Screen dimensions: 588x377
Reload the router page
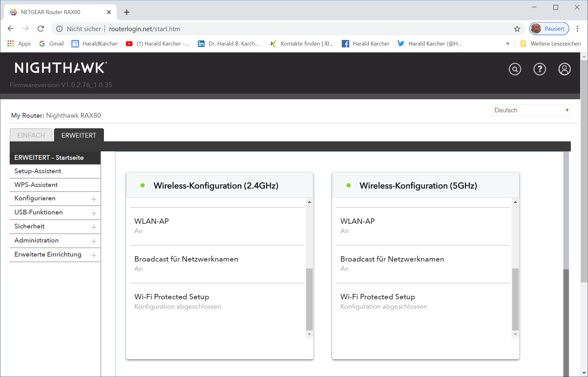pyautogui.click(x=41, y=29)
